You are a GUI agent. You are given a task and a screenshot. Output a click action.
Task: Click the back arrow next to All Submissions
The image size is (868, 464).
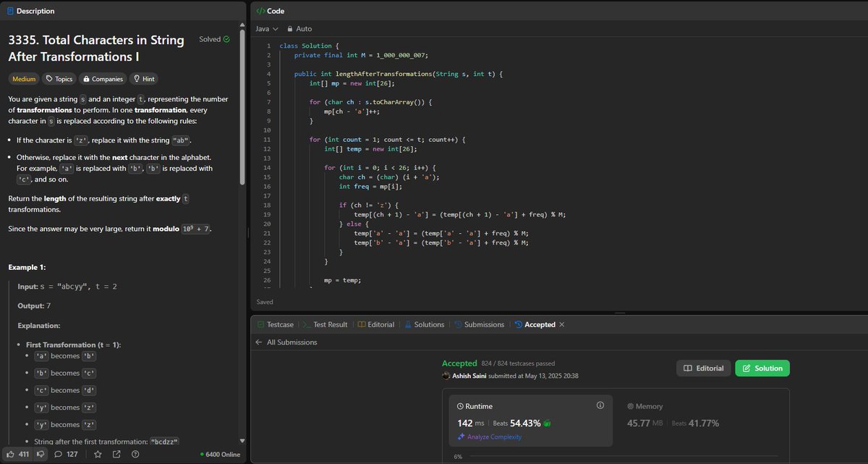click(x=260, y=342)
